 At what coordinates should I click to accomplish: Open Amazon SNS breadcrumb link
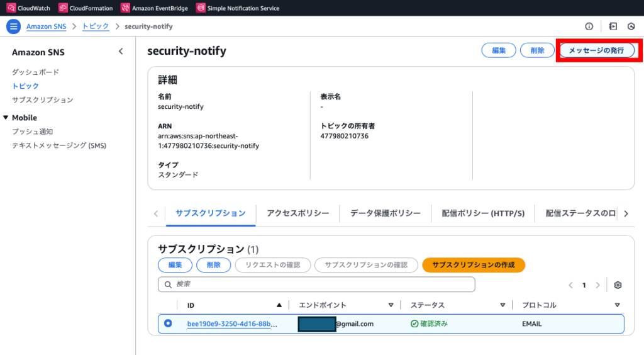(x=47, y=26)
